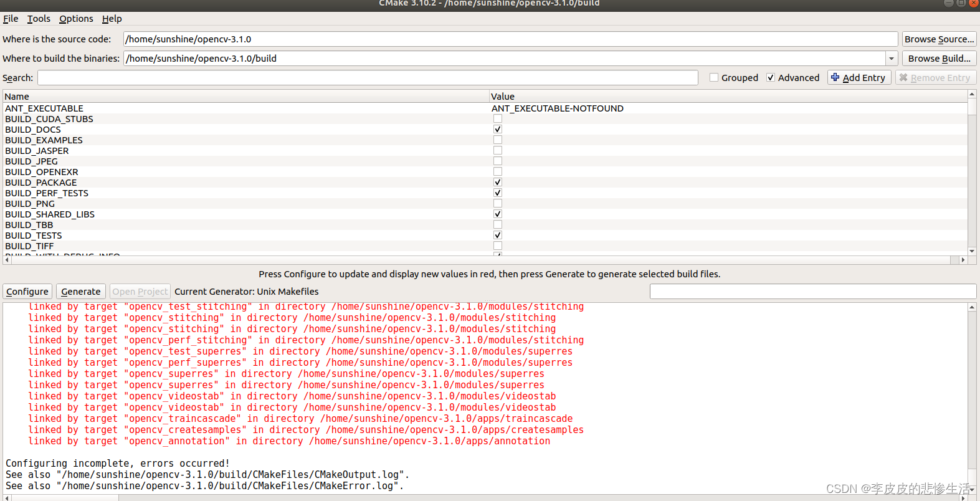The image size is (980, 501).
Task: Click the cross icon on Remove Entry
Action: point(903,77)
